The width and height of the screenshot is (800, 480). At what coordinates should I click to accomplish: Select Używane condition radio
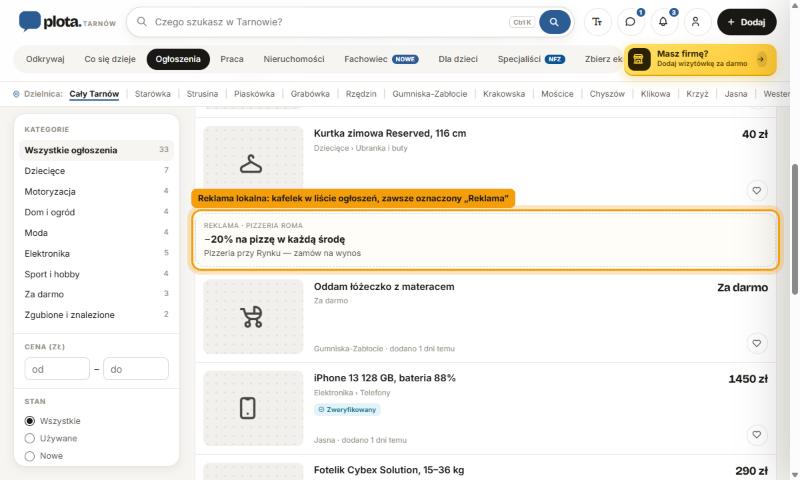[x=30, y=438]
